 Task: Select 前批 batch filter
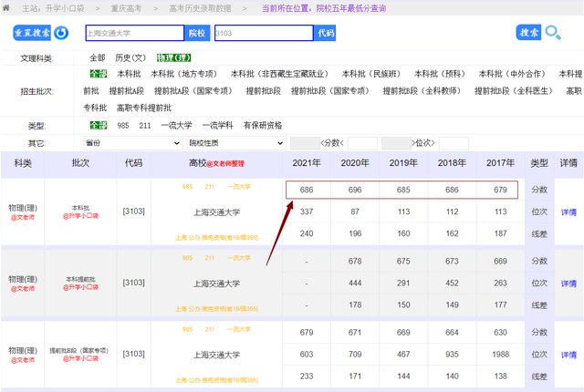coord(91,91)
